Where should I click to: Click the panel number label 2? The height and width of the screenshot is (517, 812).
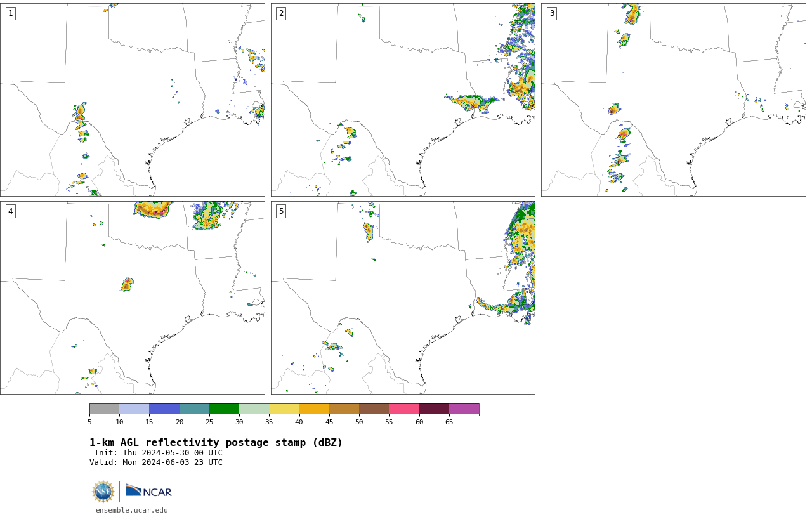[x=281, y=13]
